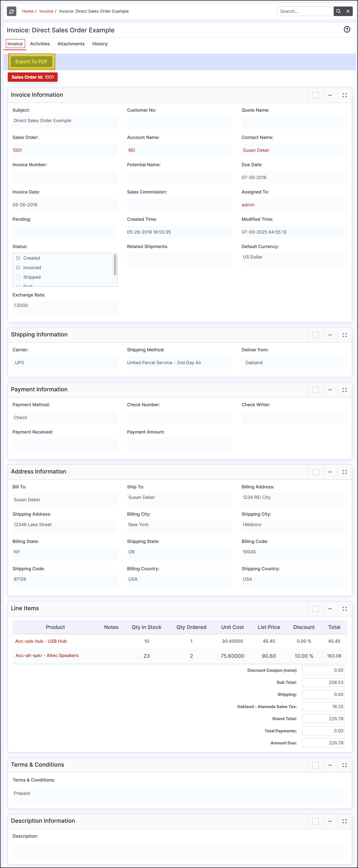Click the Export To PDF button
Viewport: 358px width, 868px height.
point(31,62)
